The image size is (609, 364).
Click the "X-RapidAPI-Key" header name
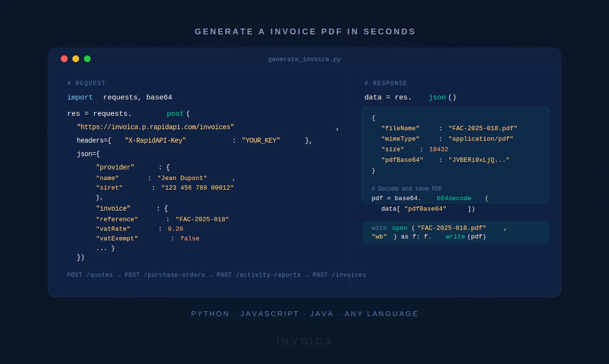tap(155, 140)
